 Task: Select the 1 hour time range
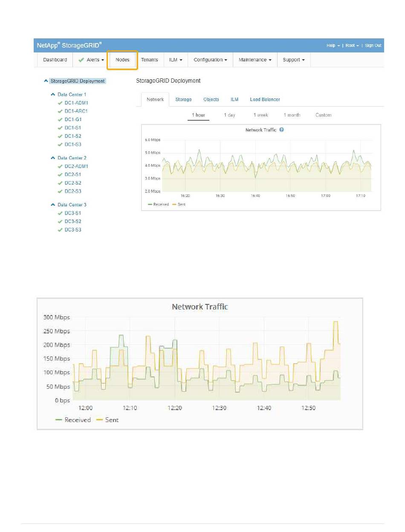tap(199, 115)
